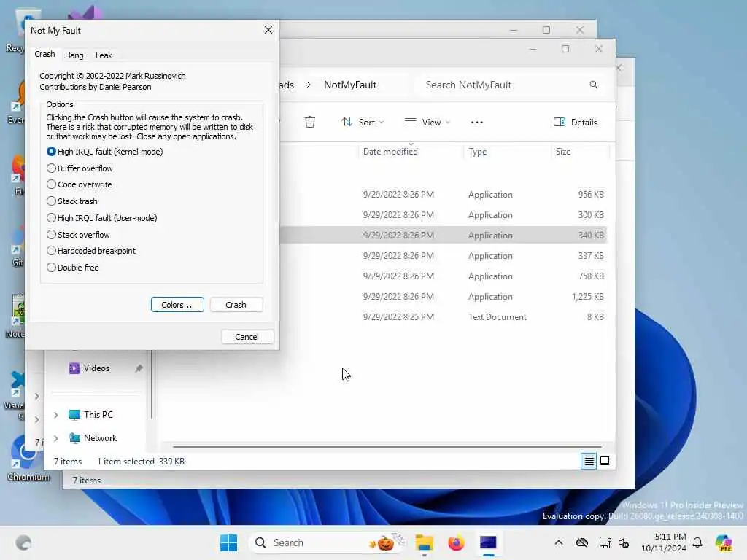Click the horizontal scrollbar in Explorer
The height and width of the screenshot is (560, 747).
click(387, 447)
